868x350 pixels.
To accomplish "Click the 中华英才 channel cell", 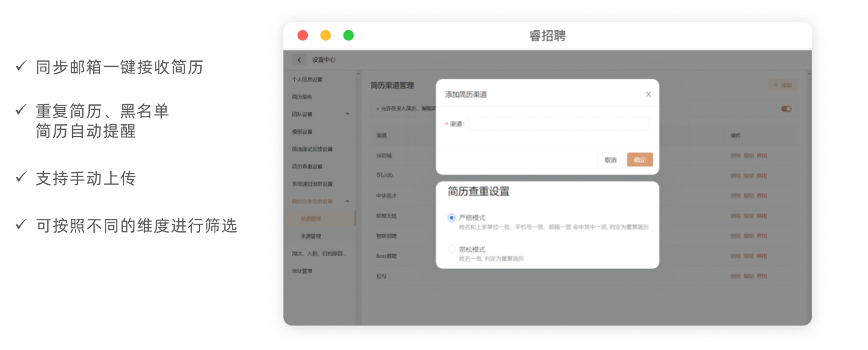I will coord(386,196).
